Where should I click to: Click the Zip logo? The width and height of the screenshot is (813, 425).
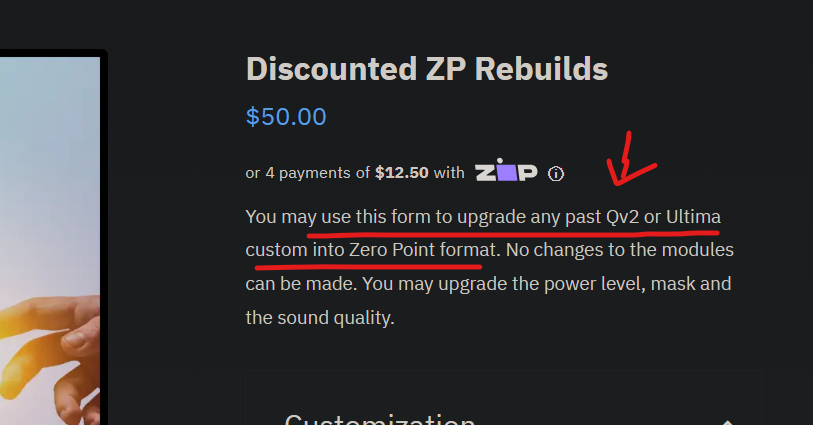[506, 170]
